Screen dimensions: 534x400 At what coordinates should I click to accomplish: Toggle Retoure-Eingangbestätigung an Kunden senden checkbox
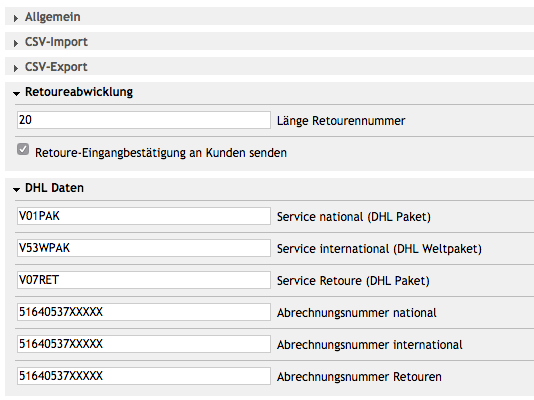tap(23, 149)
